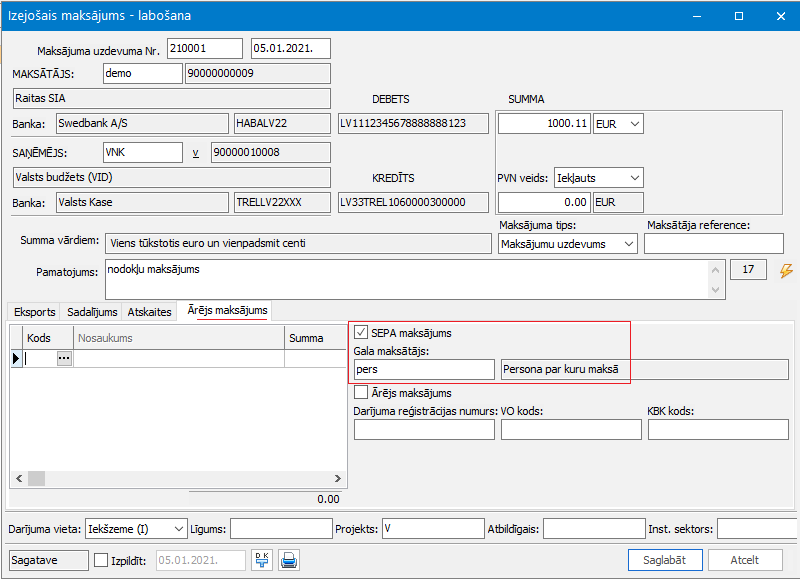Tick the Izpildīt checkbox
This screenshot has width=800, height=579.
point(101,560)
